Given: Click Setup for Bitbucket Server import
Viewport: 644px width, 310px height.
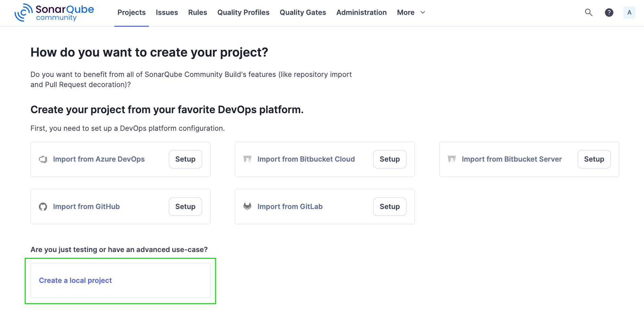Looking at the screenshot, I should 594,159.
